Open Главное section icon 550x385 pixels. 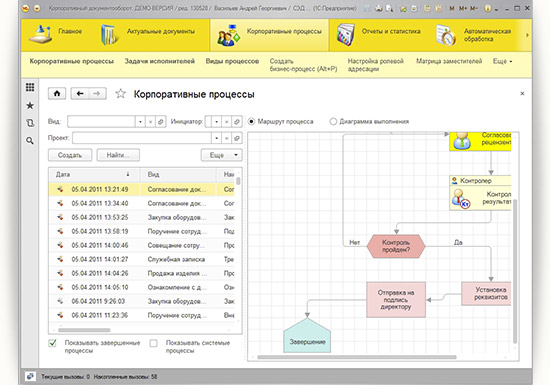pos(40,35)
